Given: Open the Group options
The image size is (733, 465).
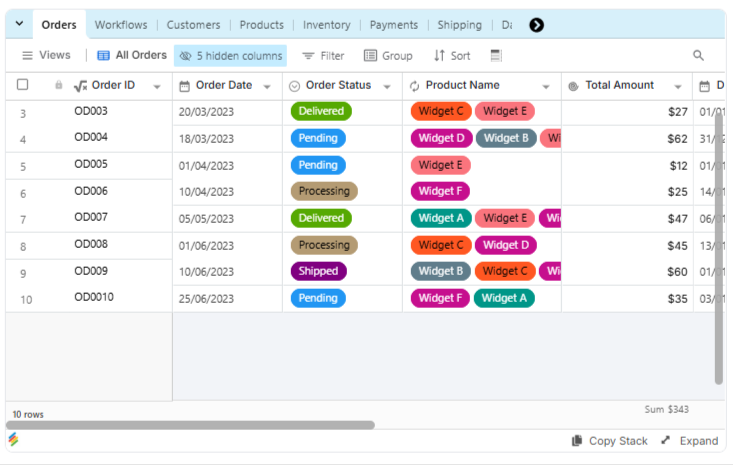Looking at the screenshot, I should pos(388,56).
